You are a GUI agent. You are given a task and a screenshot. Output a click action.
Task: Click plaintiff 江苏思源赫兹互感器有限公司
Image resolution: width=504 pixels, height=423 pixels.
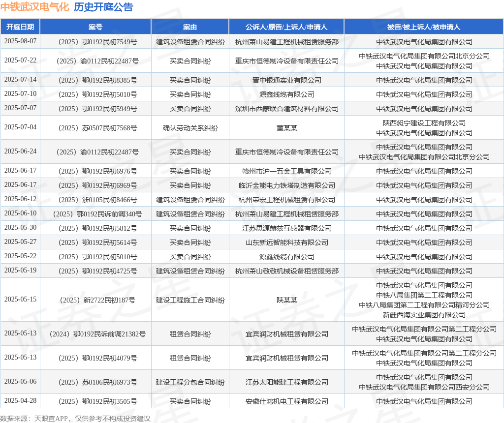point(287,228)
